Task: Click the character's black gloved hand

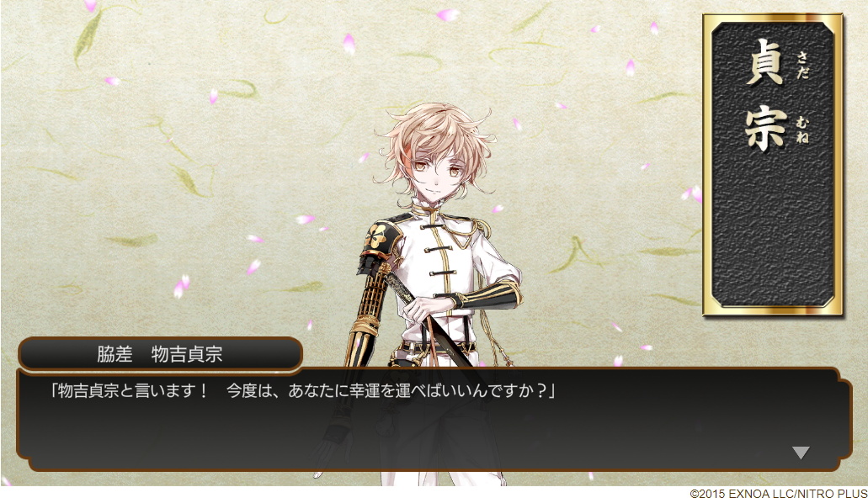Action: pyautogui.click(x=333, y=442)
